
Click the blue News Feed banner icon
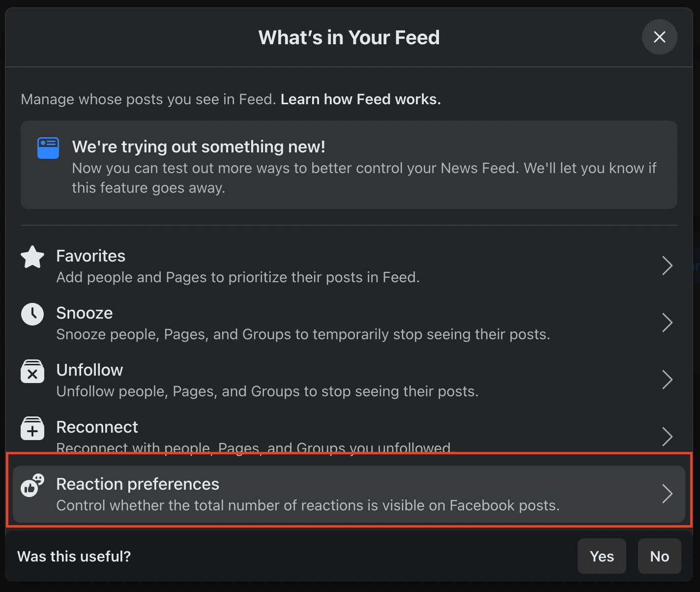click(48, 148)
